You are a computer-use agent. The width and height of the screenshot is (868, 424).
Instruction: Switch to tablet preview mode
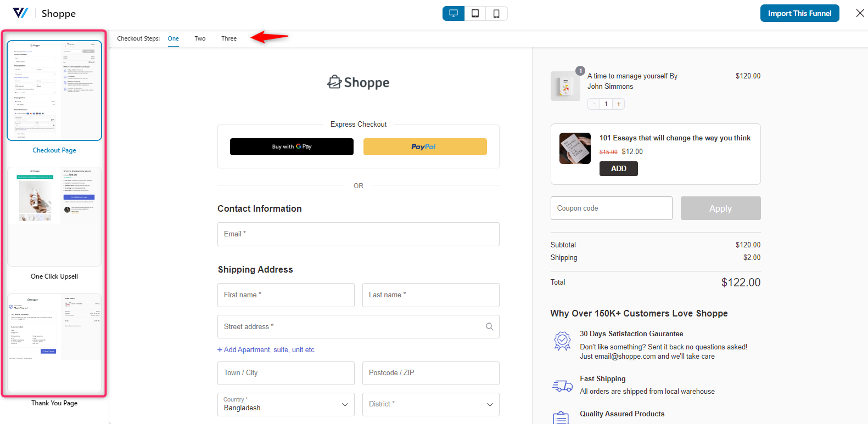coord(475,13)
